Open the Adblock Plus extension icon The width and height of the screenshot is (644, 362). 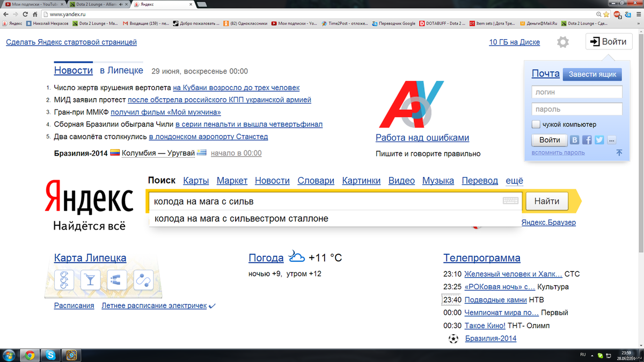pyautogui.click(x=617, y=14)
